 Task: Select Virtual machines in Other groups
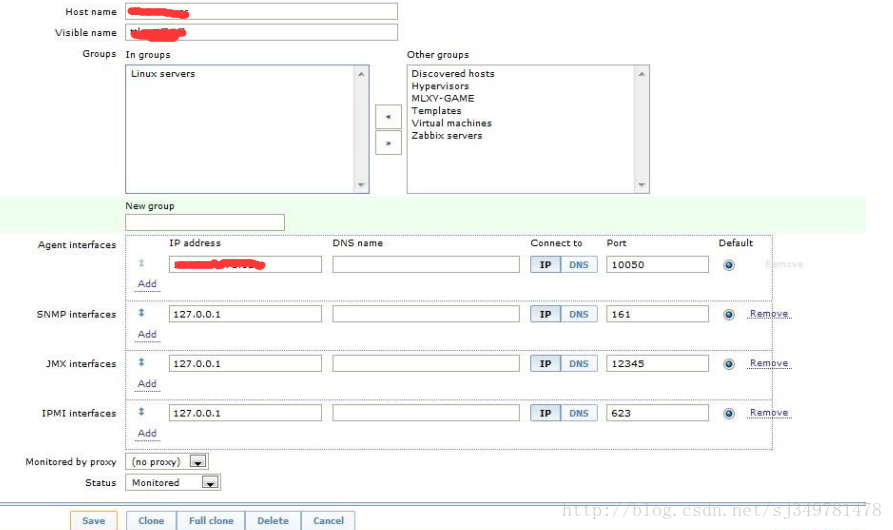pos(452,124)
